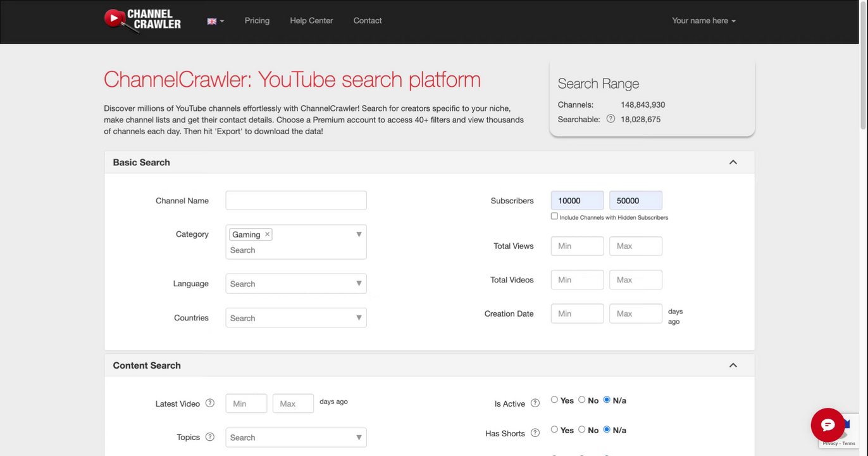Viewport: 868px width, 456px height.
Task: Click the Search Range heading
Action: click(598, 84)
